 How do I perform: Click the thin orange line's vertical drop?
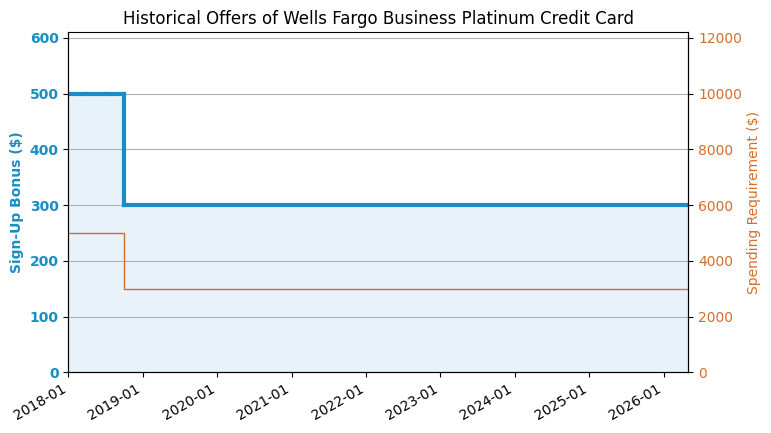124,262
